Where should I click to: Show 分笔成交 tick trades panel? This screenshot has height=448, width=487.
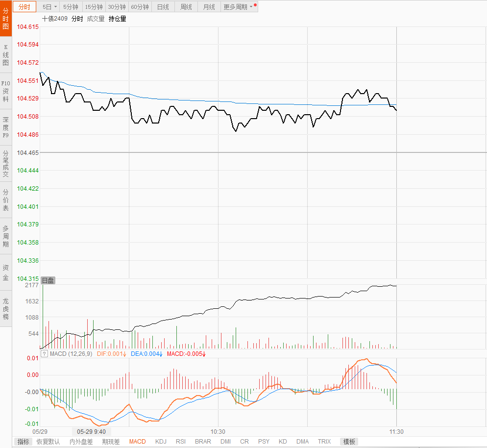tap(6, 163)
